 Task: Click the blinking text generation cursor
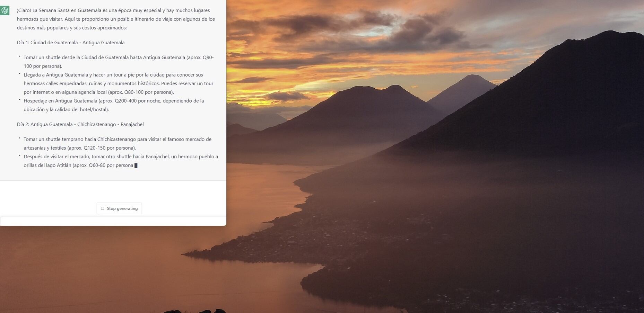136,166
